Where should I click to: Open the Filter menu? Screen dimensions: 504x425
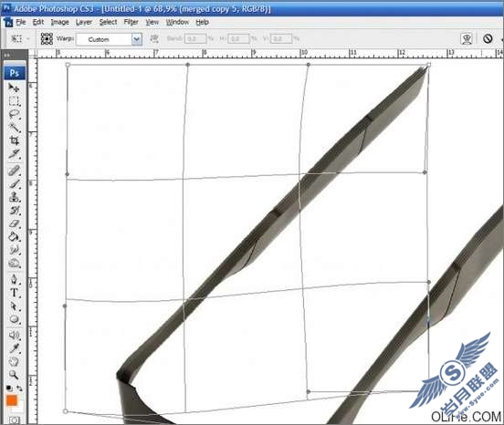131,22
